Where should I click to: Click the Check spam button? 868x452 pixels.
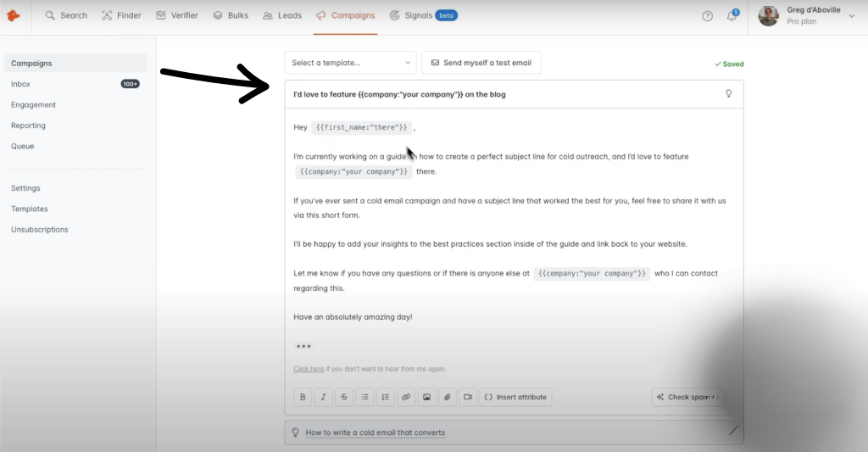tap(688, 397)
